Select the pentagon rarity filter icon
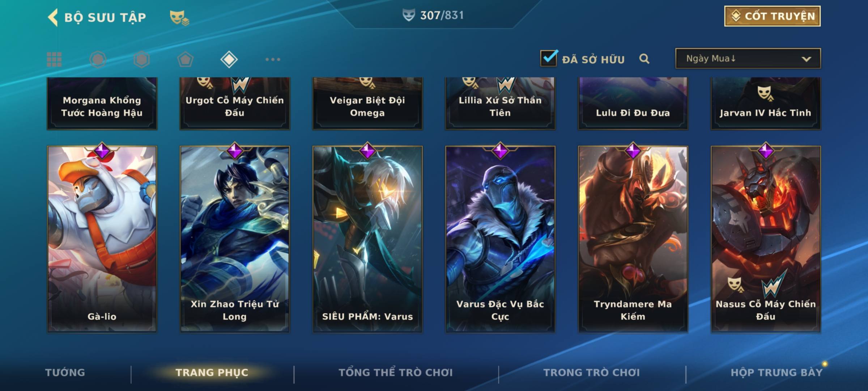The width and height of the screenshot is (868, 391). click(185, 59)
